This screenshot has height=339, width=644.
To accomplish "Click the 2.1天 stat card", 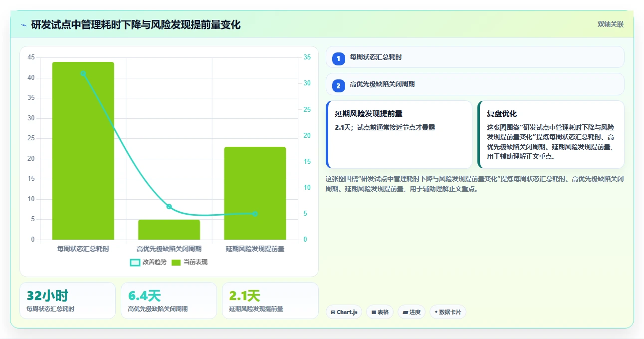I will coord(270,301).
